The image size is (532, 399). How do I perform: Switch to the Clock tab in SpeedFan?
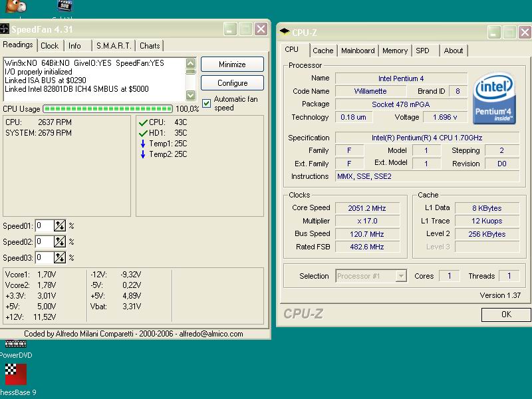point(49,46)
